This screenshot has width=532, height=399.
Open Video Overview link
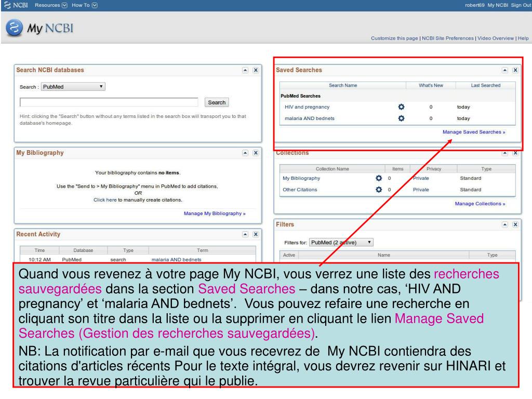(495, 38)
